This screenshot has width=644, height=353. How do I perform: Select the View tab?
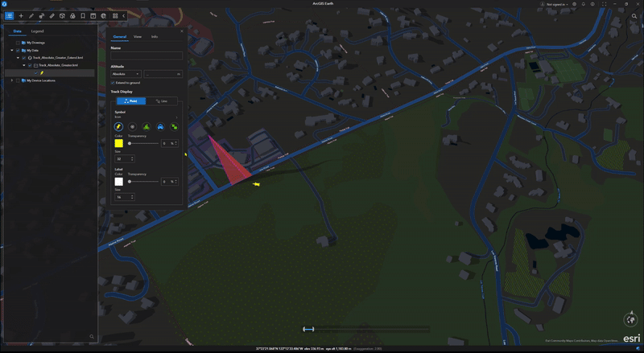click(x=138, y=36)
